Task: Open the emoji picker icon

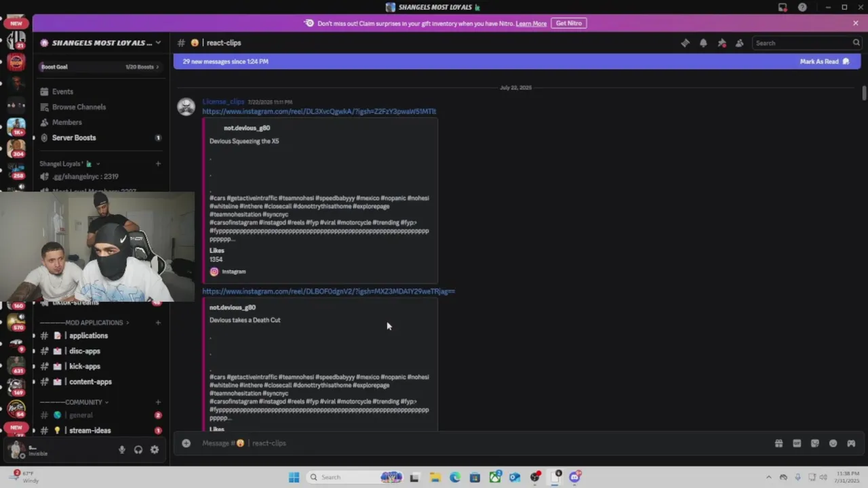Action: (x=833, y=443)
